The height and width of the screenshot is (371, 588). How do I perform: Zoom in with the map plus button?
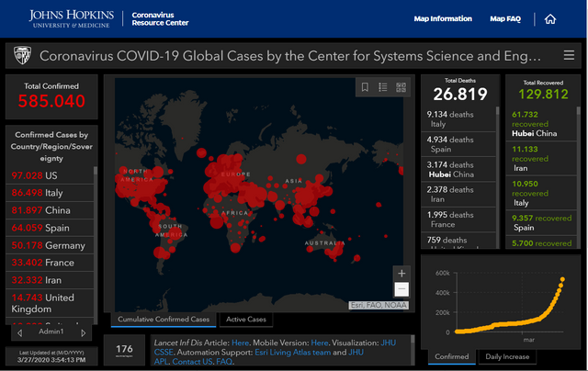[401, 273]
